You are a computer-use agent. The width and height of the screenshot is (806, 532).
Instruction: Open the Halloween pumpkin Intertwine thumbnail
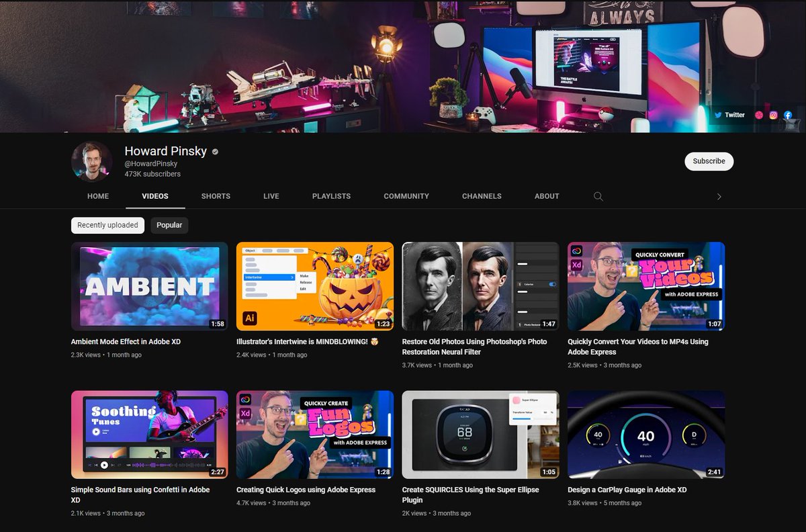point(315,286)
